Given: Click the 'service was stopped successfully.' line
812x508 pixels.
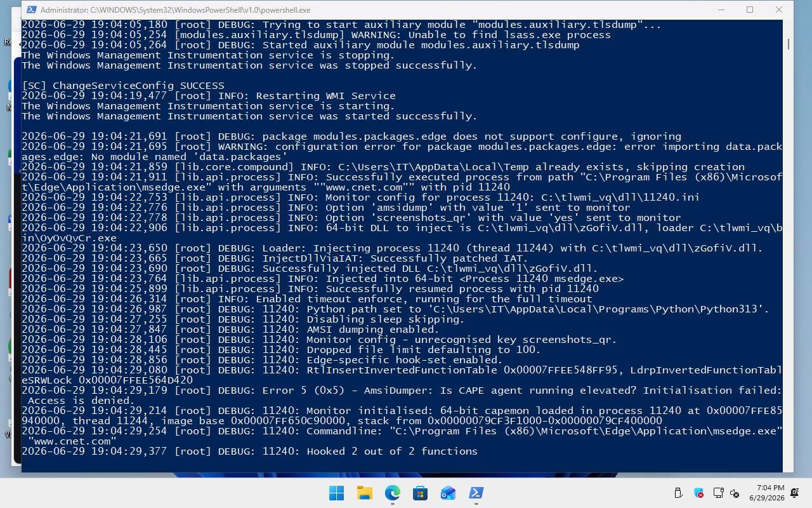Looking at the screenshot, I should click(x=249, y=65).
